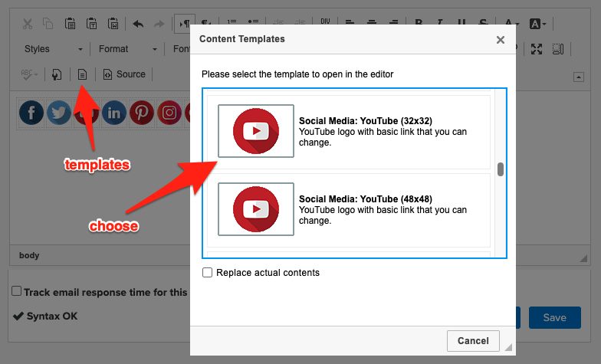
Task: Click the Cut scissors icon
Action: coord(28,24)
